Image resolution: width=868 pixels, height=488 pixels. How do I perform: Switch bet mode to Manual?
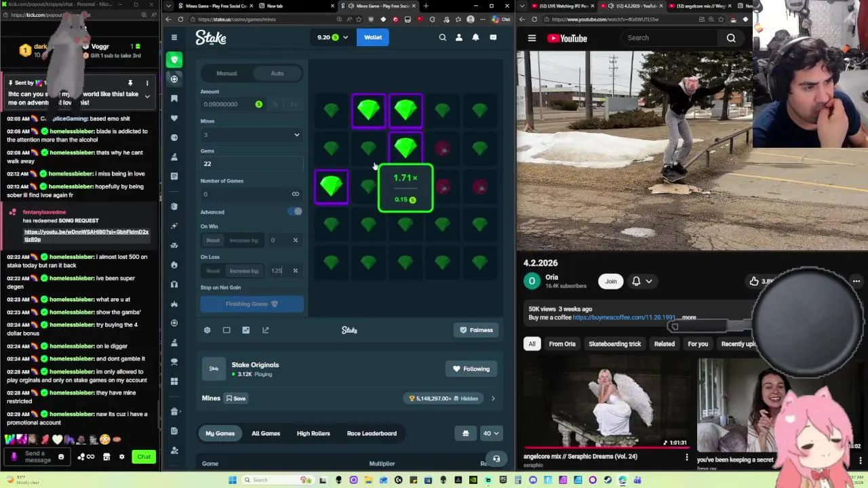[226, 73]
